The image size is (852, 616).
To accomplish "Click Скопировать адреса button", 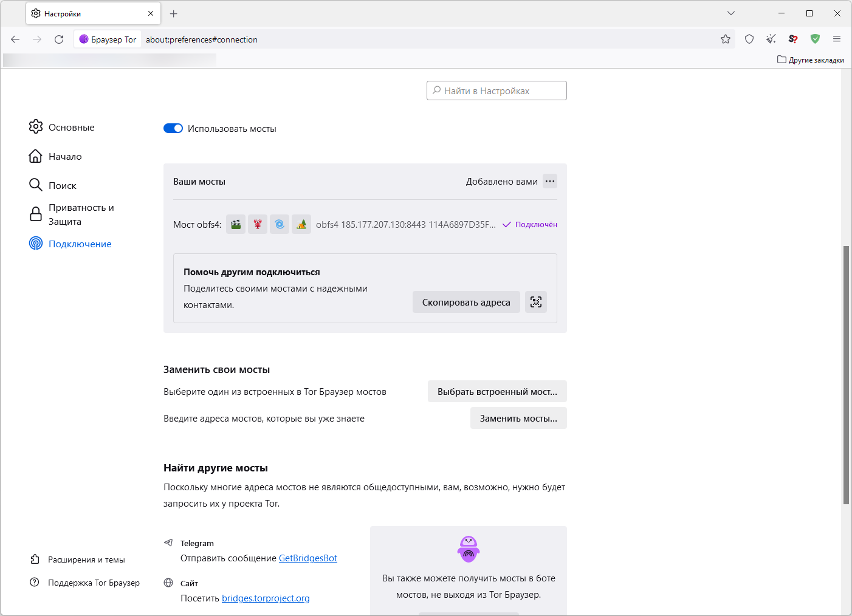I will tap(466, 302).
